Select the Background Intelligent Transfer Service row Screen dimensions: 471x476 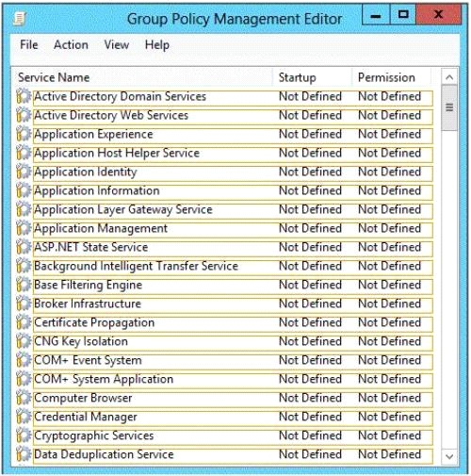233,266
